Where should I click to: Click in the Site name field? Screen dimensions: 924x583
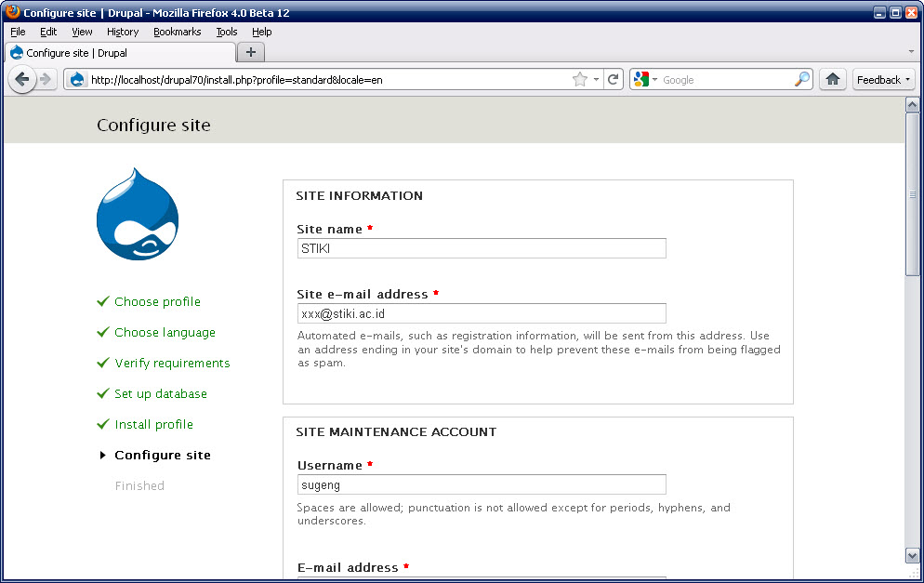(x=482, y=248)
